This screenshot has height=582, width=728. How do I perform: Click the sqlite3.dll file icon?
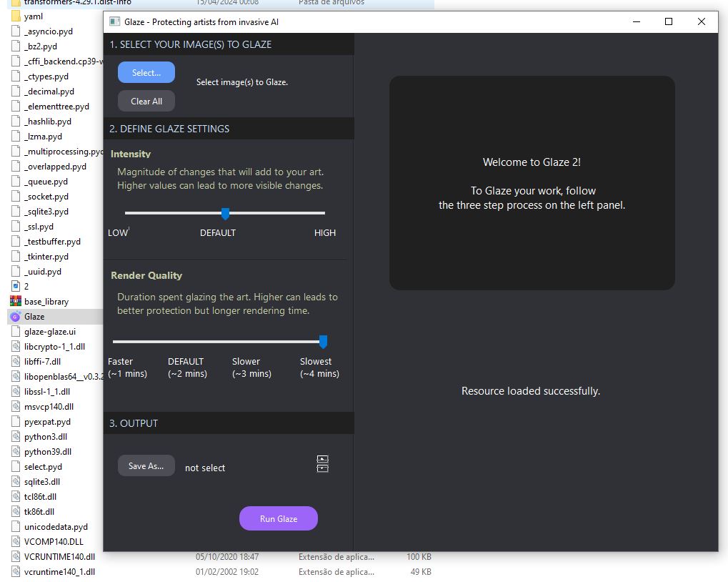point(15,482)
